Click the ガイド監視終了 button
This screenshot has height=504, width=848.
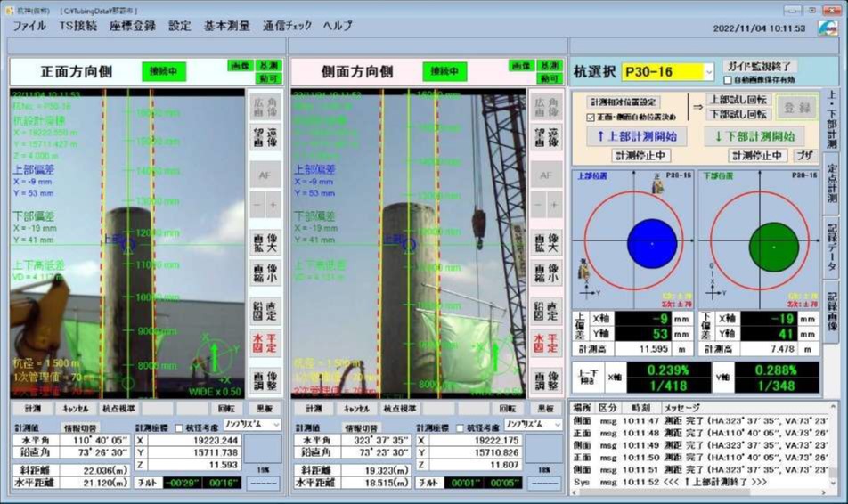(759, 67)
